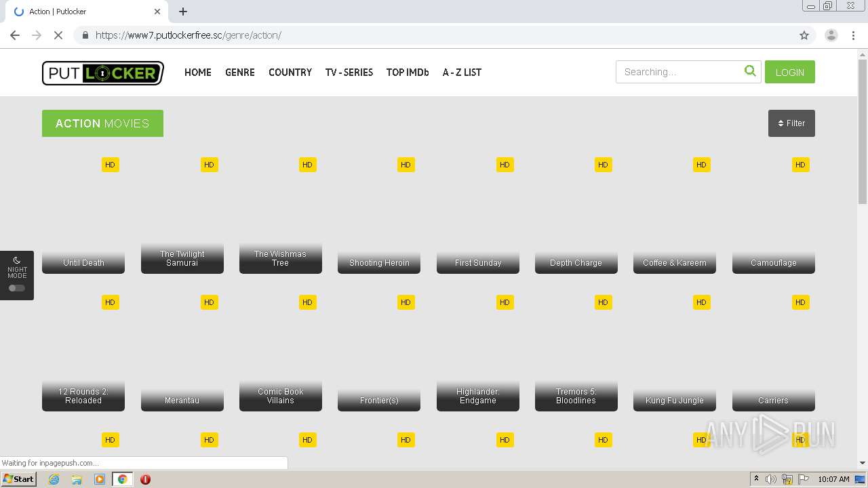Open the TOP IMDb list

click(x=408, y=73)
